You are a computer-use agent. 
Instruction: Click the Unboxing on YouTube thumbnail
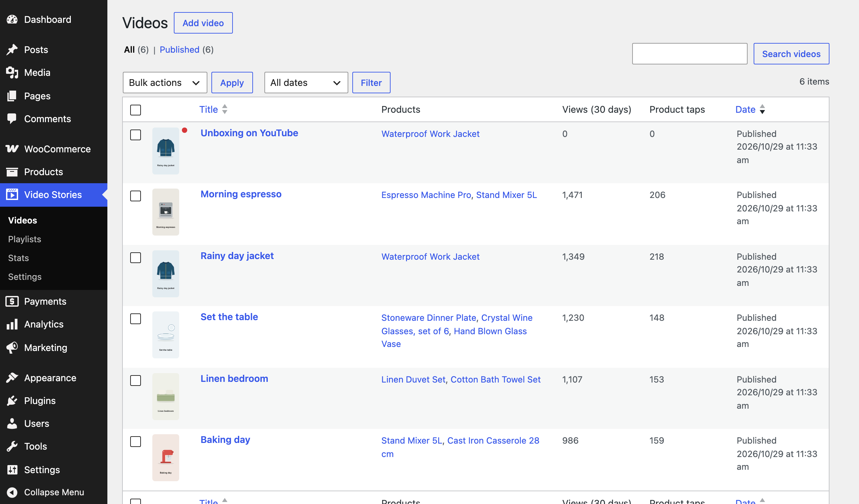(x=166, y=151)
